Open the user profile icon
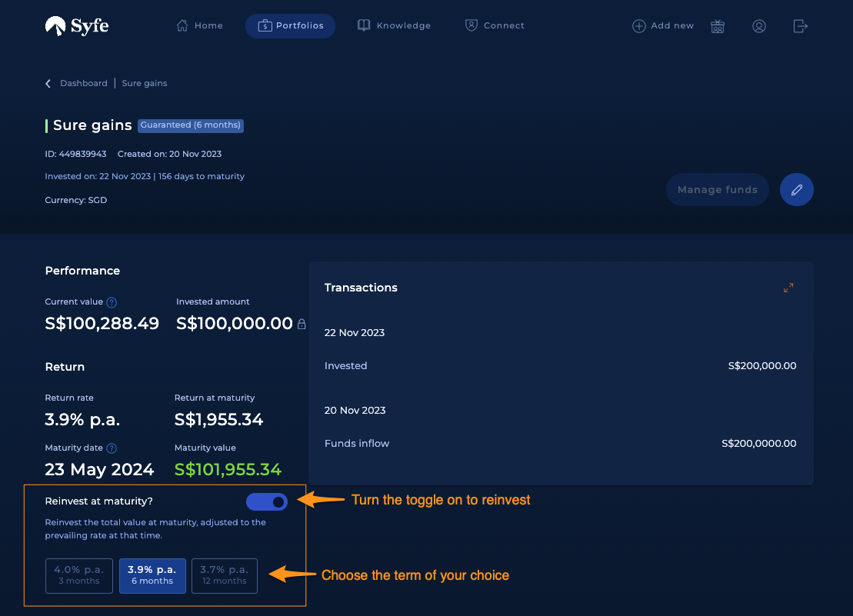This screenshot has height=616, width=853. point(759,26)
